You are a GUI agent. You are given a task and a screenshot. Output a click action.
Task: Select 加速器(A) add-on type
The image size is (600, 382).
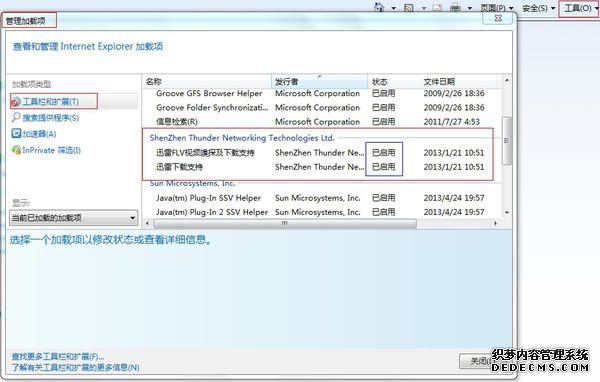pos(39,134)
